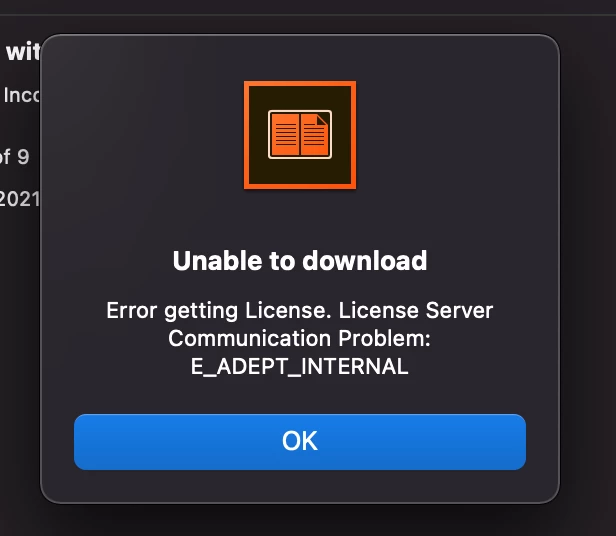The image size is (616, 536).
Task: Click the Adobe Digital Editions app icon
Action: 300,135
